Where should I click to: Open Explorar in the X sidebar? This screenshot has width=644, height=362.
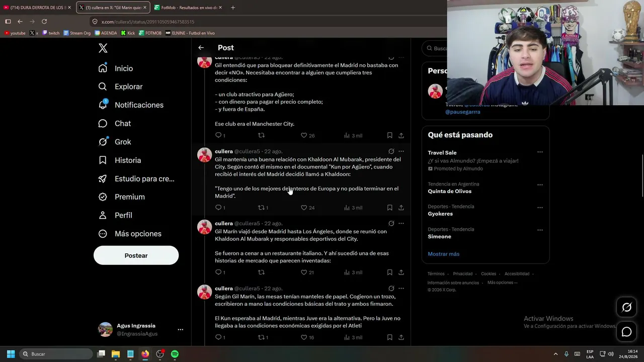coord(121,86)
